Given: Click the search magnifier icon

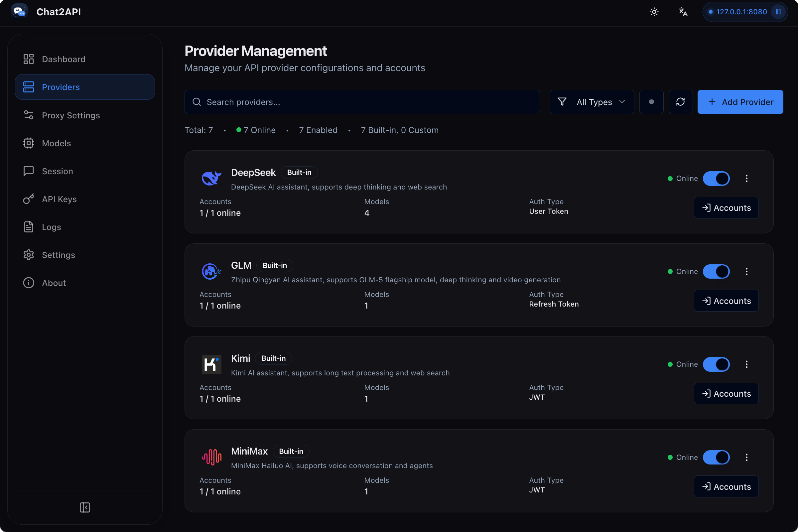Looking at the screenshot, I should tap(197, 102).
